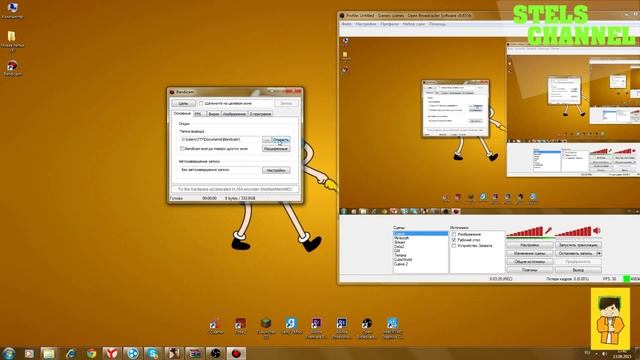Open Skype from the taskbar
The width and height of the screenshot is (640, 360).
(x=153, y=353)
